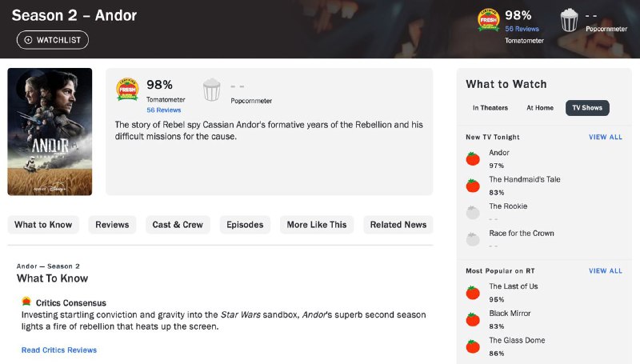640x364 pixels.
Task: Open the Episodes section
Action: click(x=245, y=225)
